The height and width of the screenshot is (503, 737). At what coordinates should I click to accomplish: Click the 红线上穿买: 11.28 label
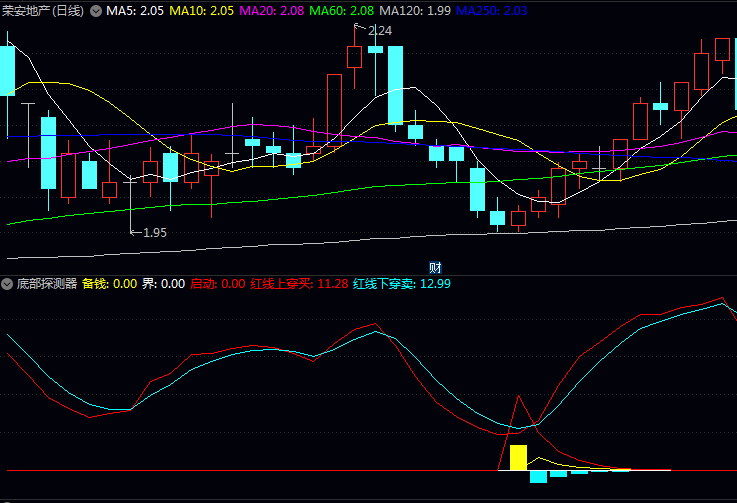coord(299,284)
